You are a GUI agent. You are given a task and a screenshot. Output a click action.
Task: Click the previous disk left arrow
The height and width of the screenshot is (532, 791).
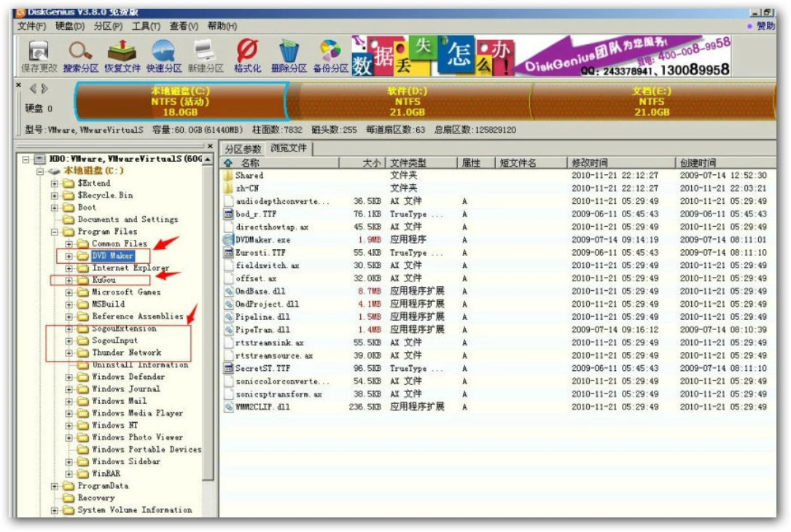(34, 89)
